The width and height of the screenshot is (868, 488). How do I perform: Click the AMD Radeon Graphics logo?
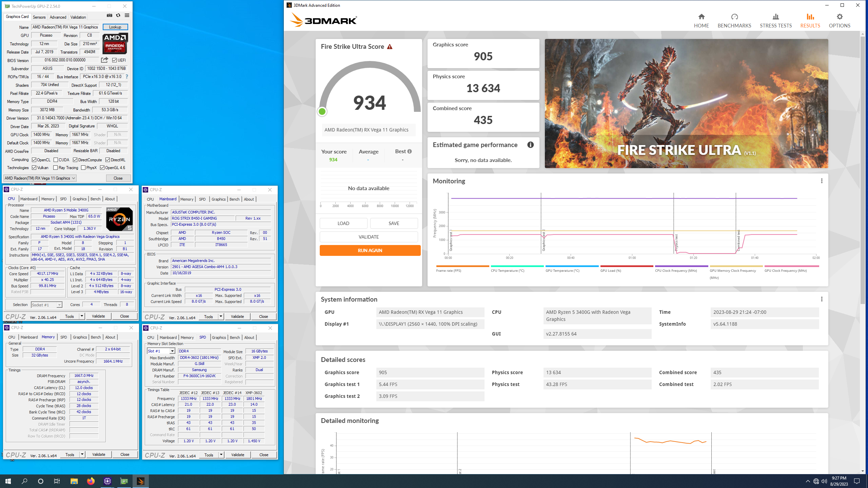point(115,43)
